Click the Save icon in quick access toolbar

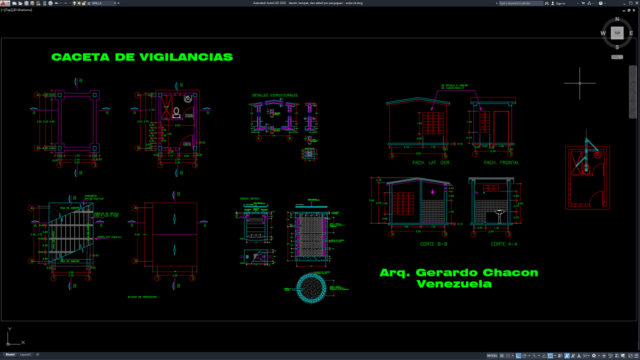point(26,3)
